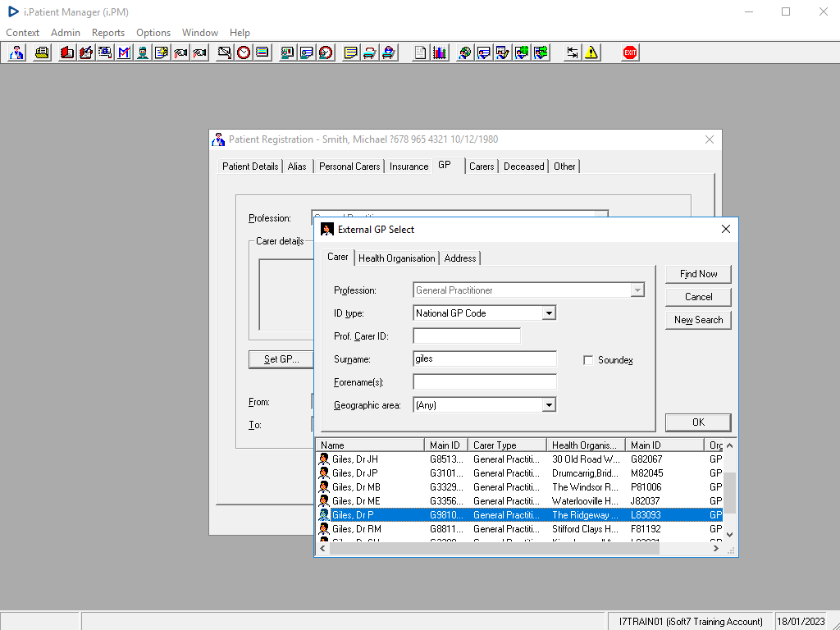Screen dimensions: 840x630
Task: Open the Window menu
Action: pyautogui.click(x=200, y=33)
